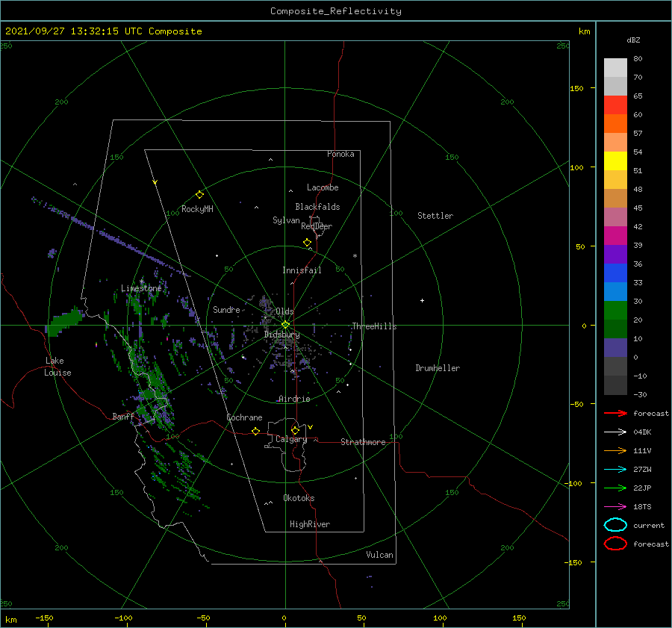672x628 pixels.
Task: Select the light gray 70-80 dBZ swatch
Action: tap(615, 68)
